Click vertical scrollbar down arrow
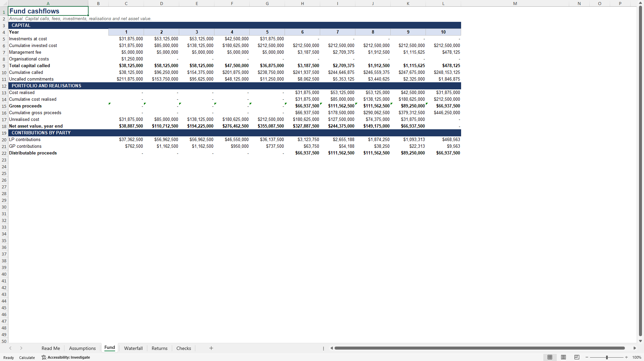 [x=640, y=341]
